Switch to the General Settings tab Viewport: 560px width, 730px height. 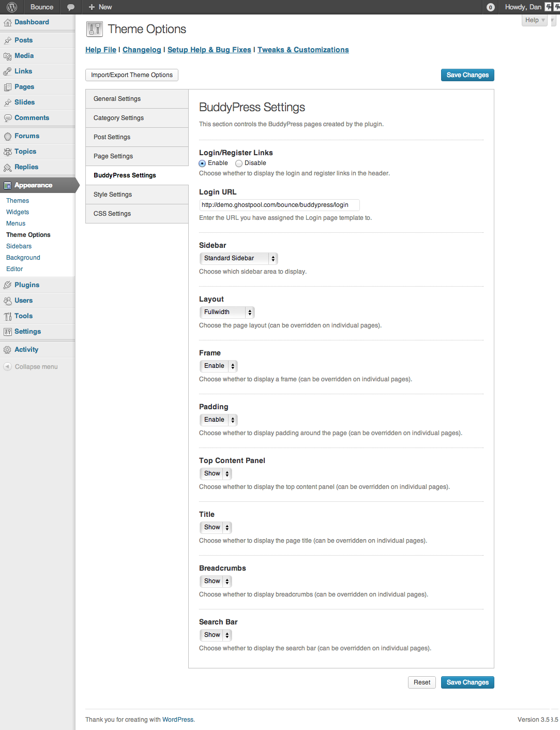point(117,99)
